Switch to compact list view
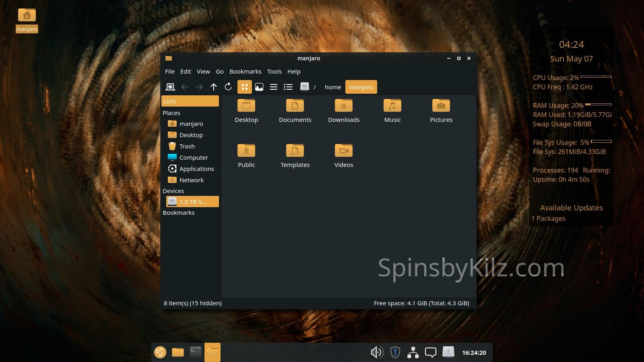Screen dimensions: 644x362 coord(274,87)
